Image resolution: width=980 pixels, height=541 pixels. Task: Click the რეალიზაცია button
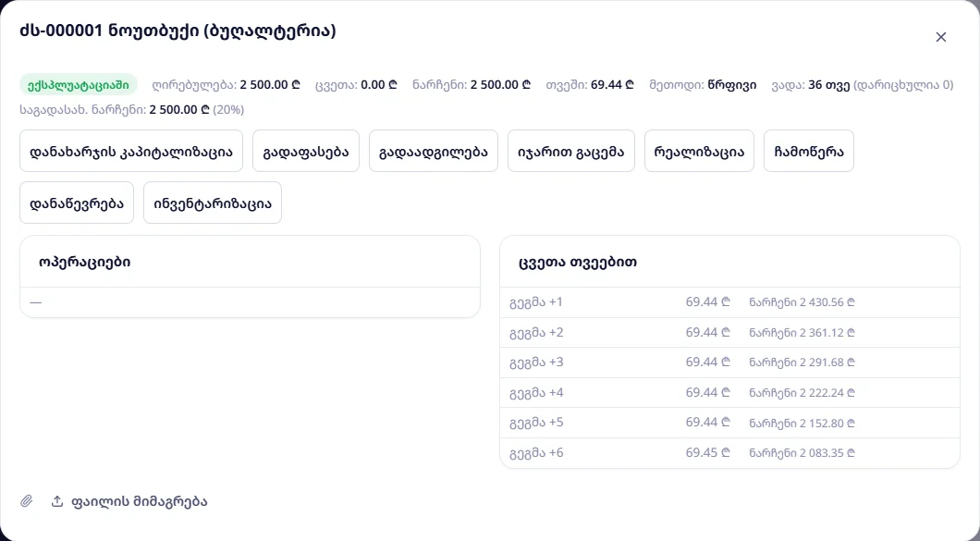tap(699, 151)
